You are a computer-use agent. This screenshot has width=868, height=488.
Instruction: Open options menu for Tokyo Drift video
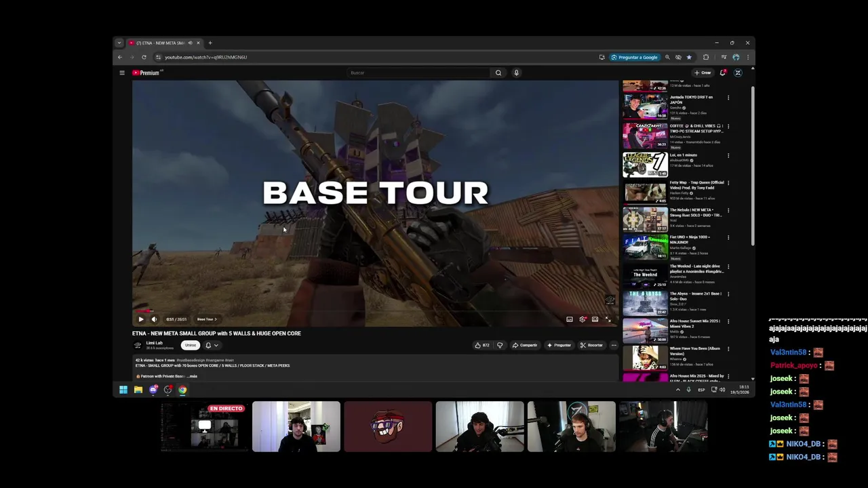pos(728,98)
